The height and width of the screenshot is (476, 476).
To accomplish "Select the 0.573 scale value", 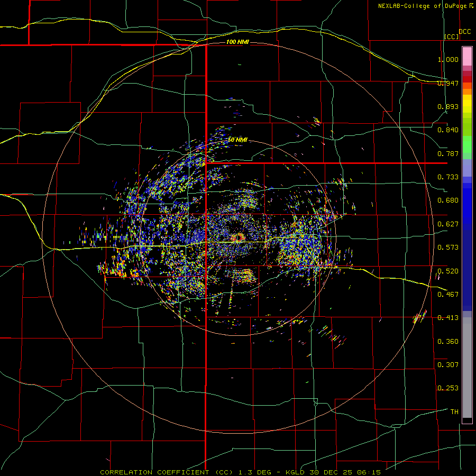I will [448, 248].
